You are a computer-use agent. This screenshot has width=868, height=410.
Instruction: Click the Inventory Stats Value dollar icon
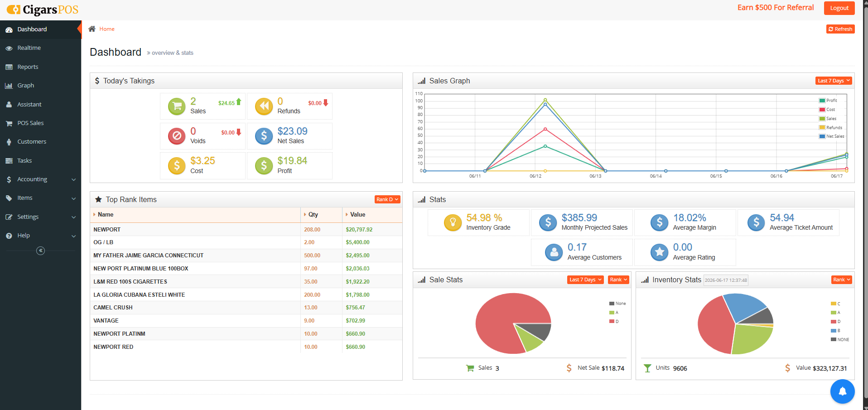[x=788, y=368]
